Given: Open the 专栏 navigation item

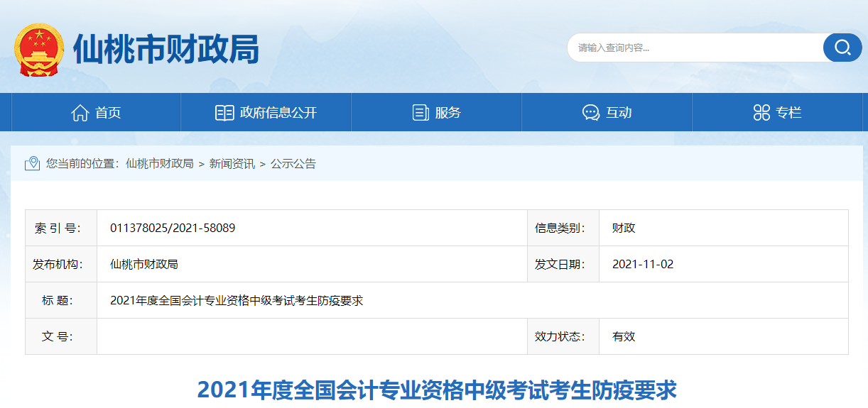Looking at the screenshot, I should coord(788,113).
